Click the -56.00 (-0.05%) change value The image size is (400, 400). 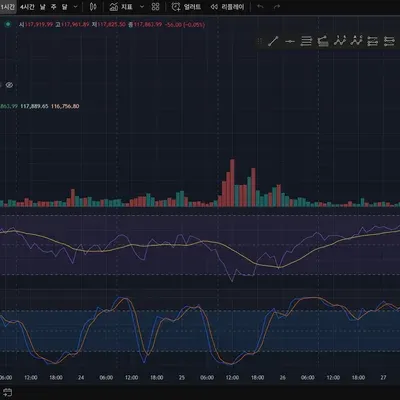pos(185,24)
